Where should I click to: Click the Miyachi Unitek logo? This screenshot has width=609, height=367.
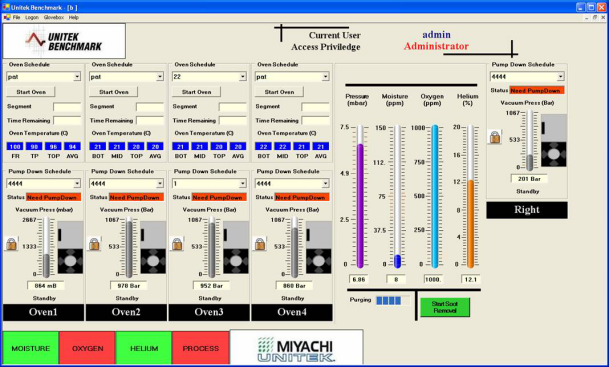coord(296,348)
